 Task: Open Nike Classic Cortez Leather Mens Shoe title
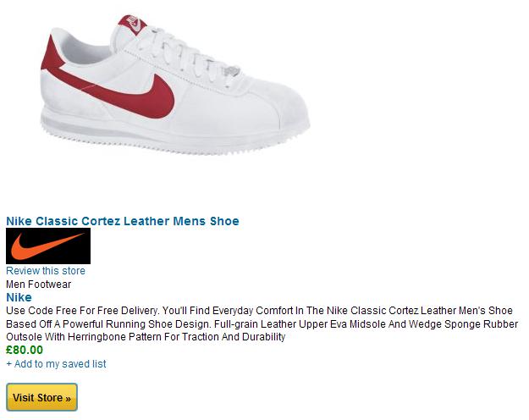pos(123,221)
